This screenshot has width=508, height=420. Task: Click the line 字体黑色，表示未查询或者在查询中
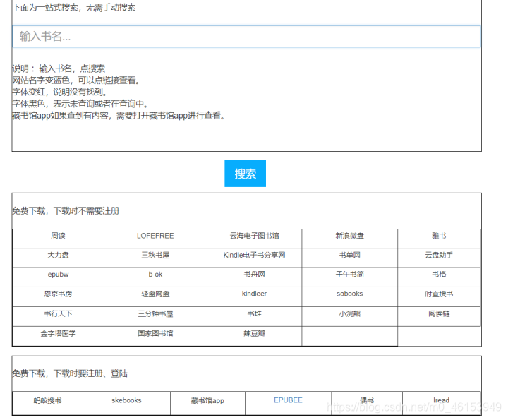pyautogui.click(x=80, y=104)
